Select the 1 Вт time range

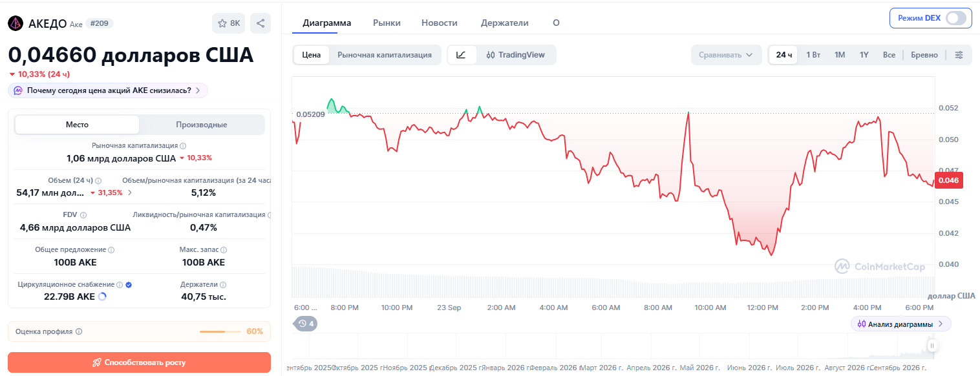[x=813, y=55]
